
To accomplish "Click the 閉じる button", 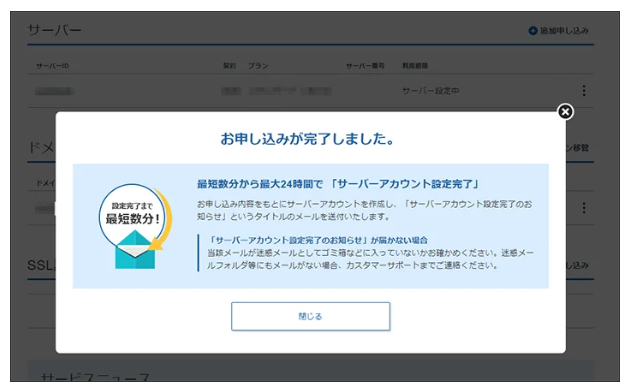I will (x=310, y=316).
